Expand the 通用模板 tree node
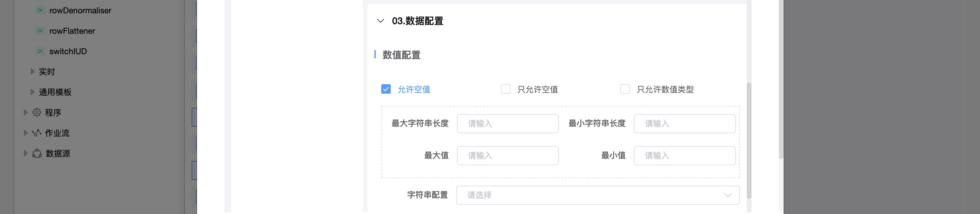Screen dimensions: 980x214 [x=33, y=92]
